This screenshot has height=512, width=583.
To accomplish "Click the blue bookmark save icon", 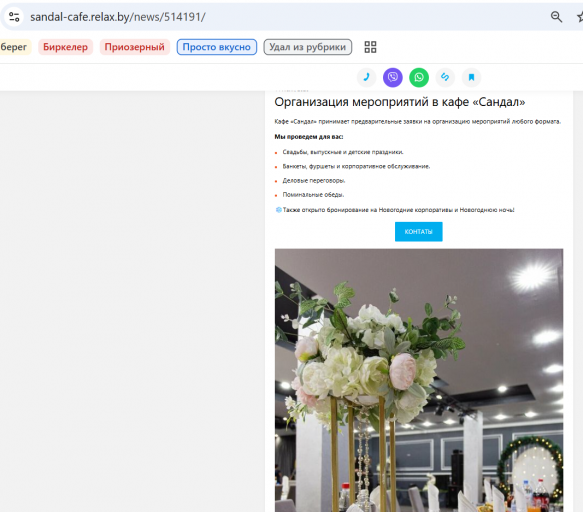I will 471,77.
